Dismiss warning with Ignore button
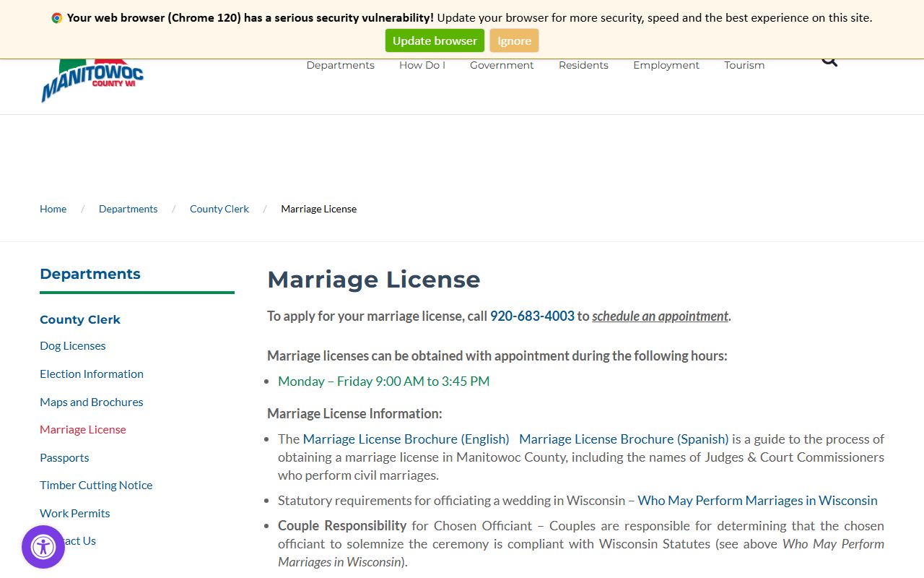 point(514,40)
